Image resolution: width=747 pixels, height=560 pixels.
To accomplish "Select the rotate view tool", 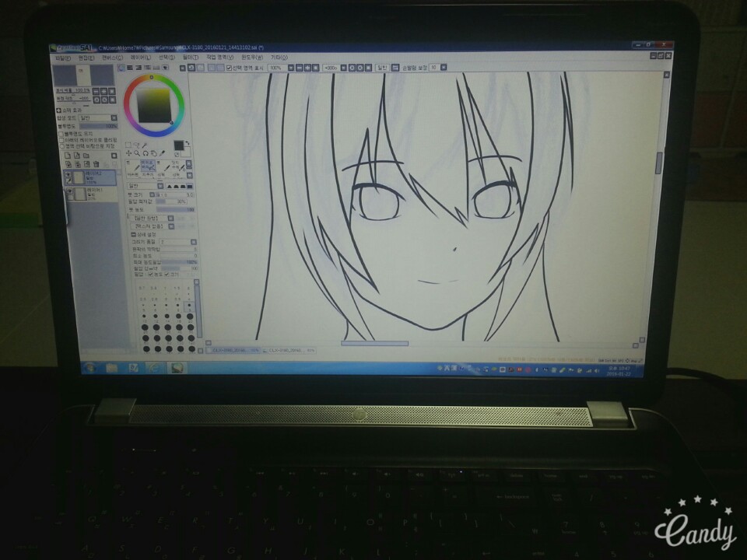I will (146, 153).
